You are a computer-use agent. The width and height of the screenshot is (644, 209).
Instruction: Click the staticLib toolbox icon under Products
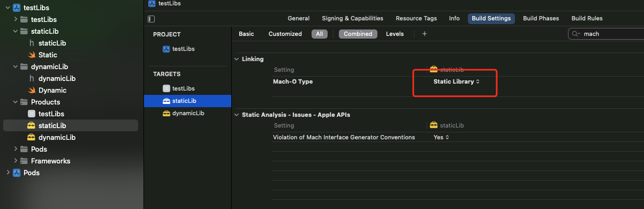(32, 125)
